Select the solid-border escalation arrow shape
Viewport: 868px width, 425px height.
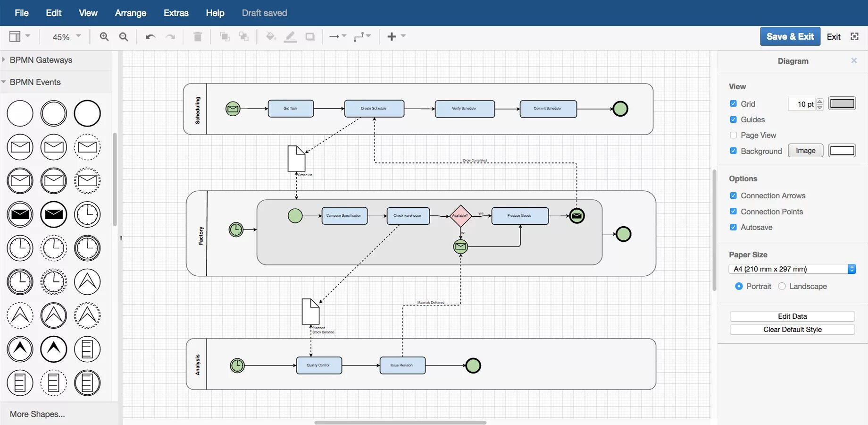[x=87, y=281]
